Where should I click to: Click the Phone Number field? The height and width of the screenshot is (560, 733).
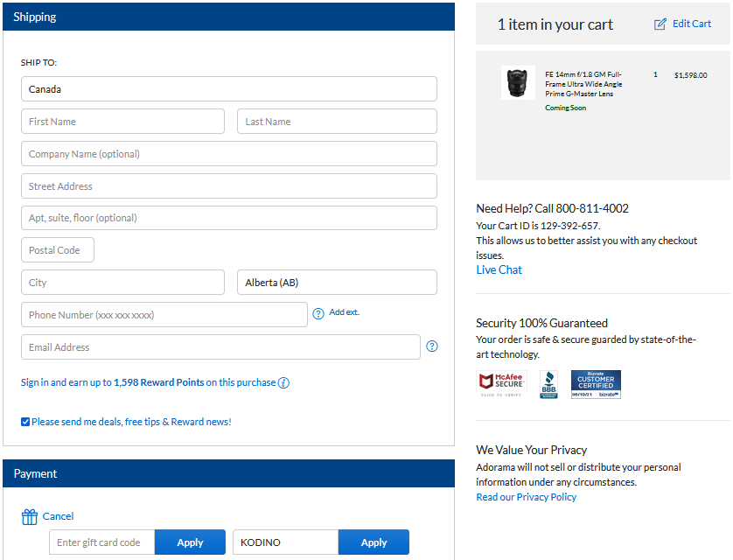[x=164, y=315]
